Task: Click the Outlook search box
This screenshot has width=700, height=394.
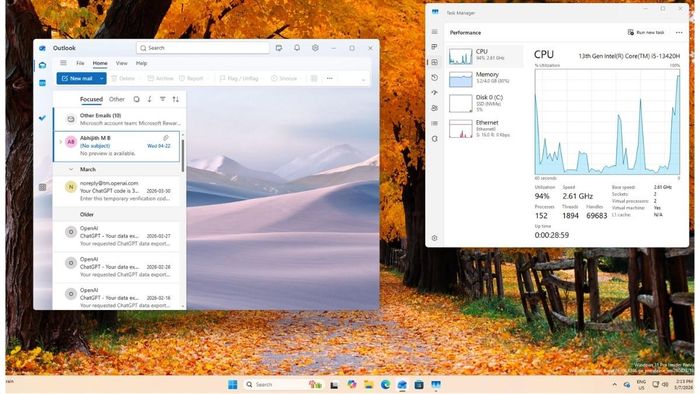Action: pyautogui.click(x=203, y=48)
